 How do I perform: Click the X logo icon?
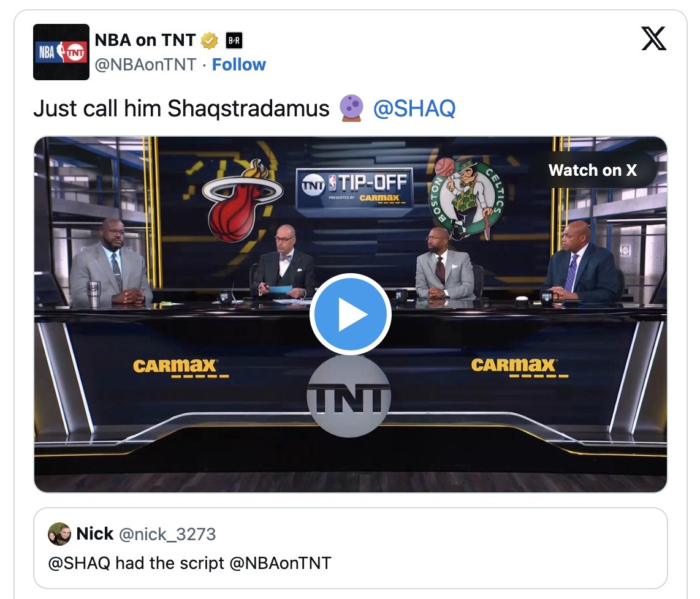(653, 39)
